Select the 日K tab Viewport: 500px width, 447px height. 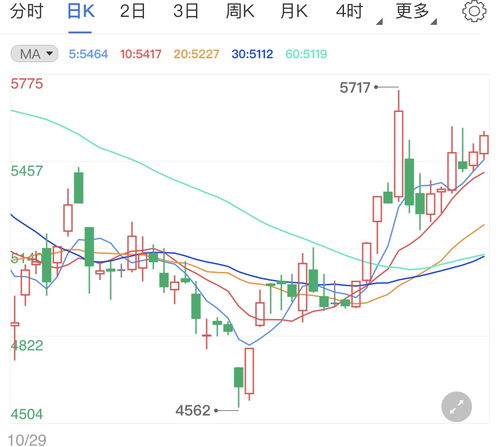[80, 11]
